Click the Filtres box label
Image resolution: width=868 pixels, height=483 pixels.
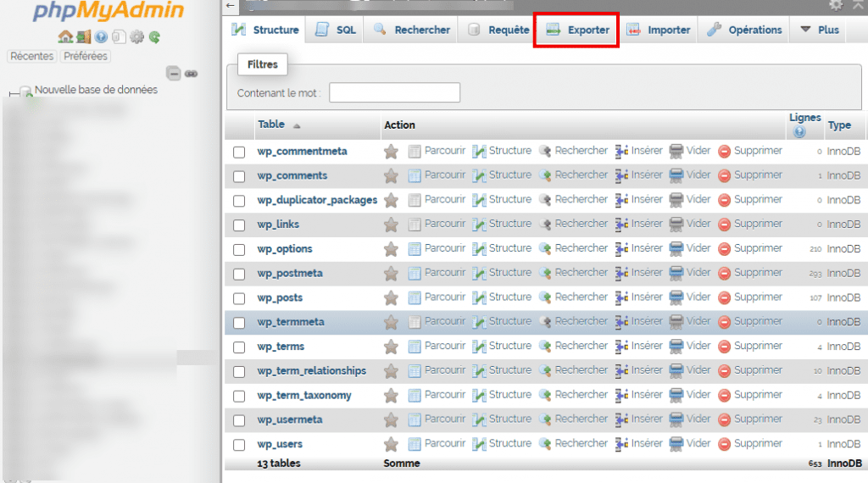pyautogui.click(x=263, y=64)
